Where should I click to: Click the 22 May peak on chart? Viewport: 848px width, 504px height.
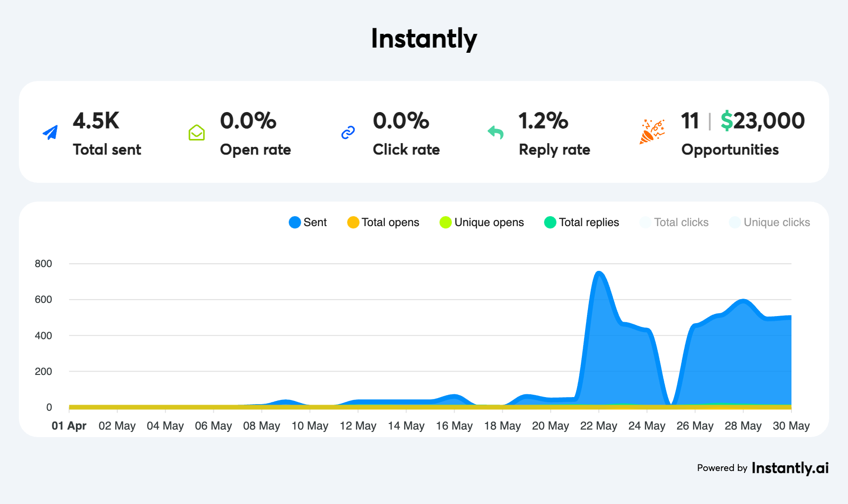pos(599,273)
